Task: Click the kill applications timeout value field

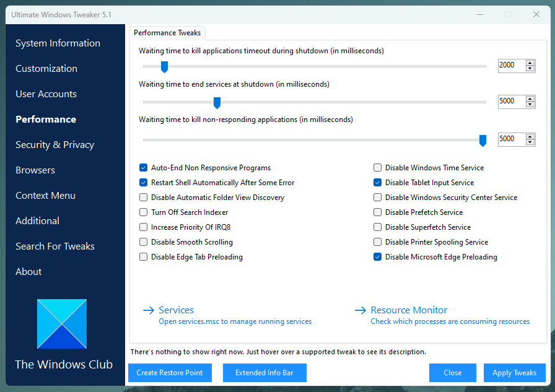Action: (x=510, y=65)
